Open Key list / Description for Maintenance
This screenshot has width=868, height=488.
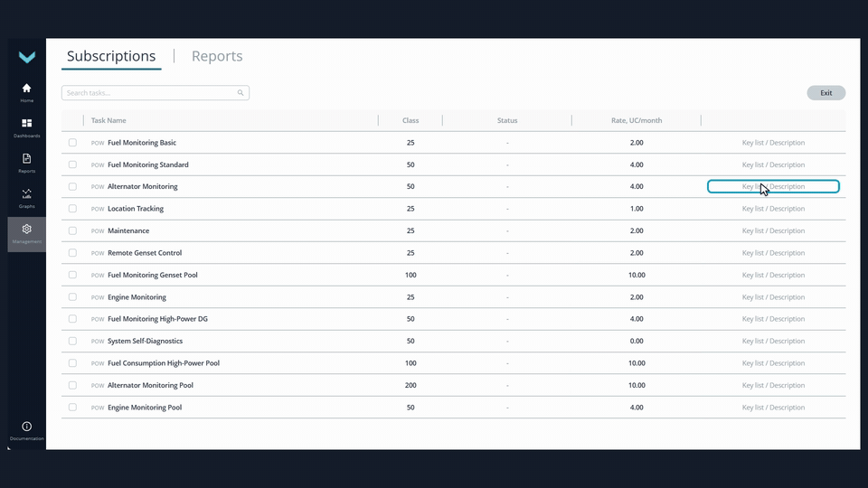coord(773,230)
